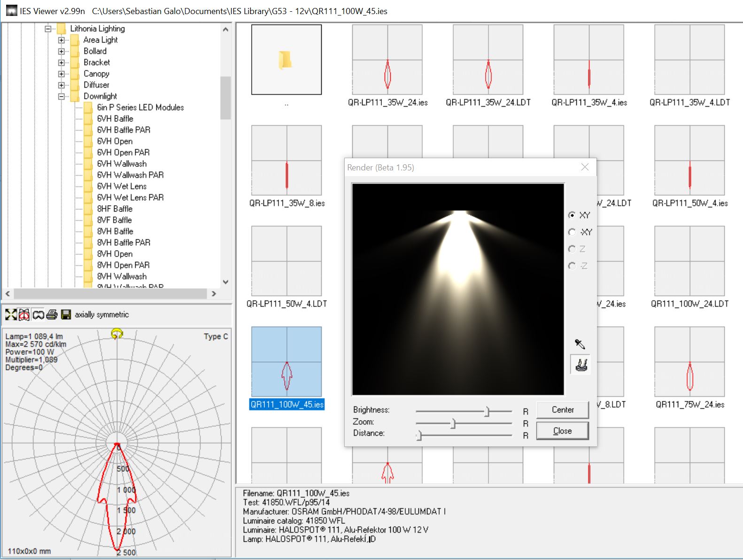Select the 6VH Open folder
This screenshot has height=560, width=743.
point(115,141)
